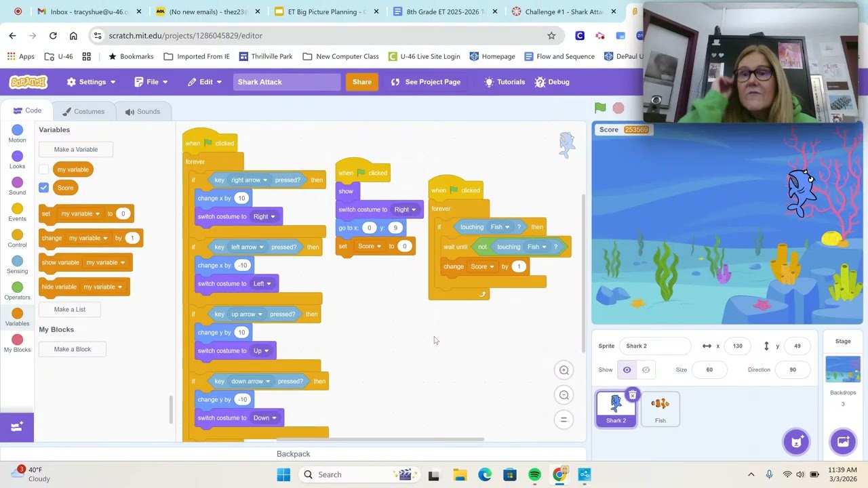Click the green flag to run project

point(600,108)
